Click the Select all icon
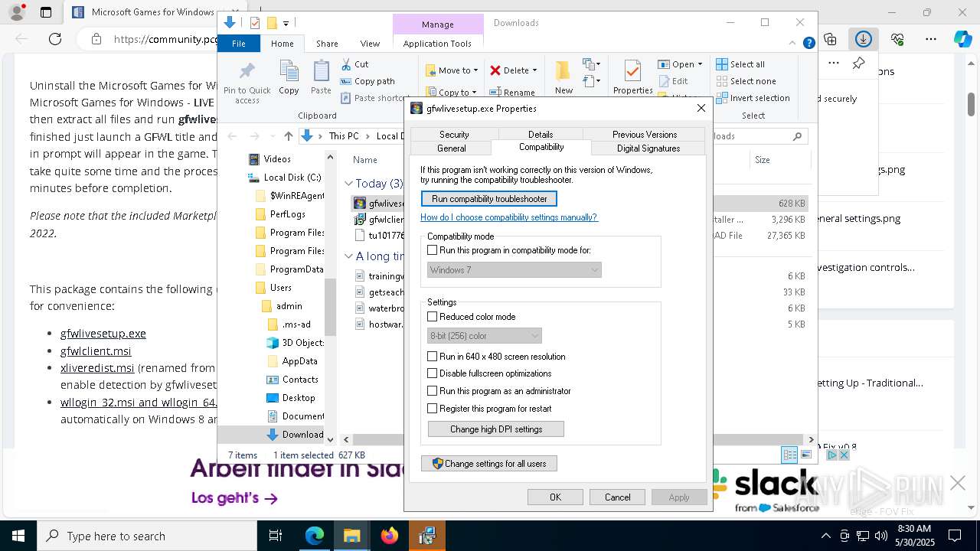The image size is (980, 551). coord(721,64)
